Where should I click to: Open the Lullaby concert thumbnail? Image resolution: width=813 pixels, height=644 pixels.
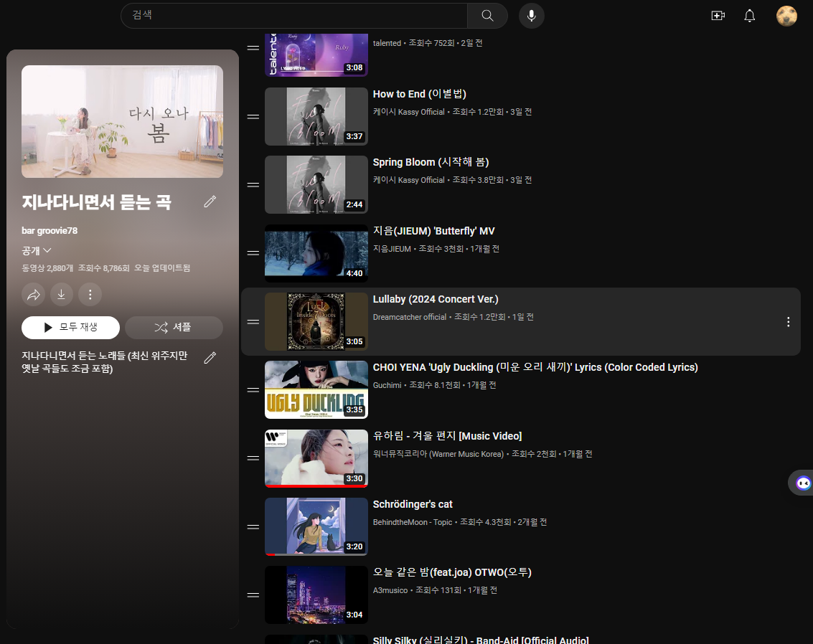(316, 322)
